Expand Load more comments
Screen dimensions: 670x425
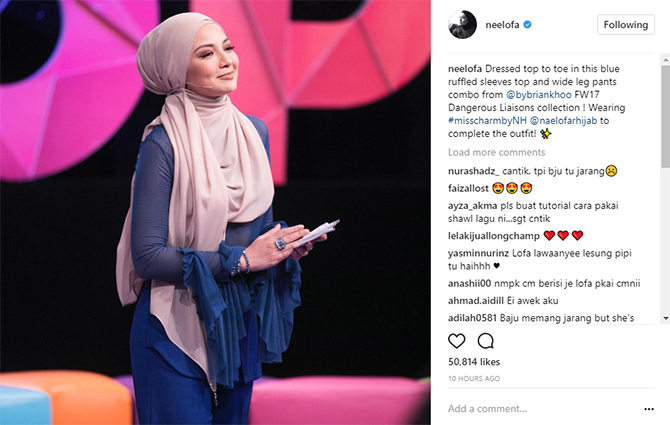497,152
